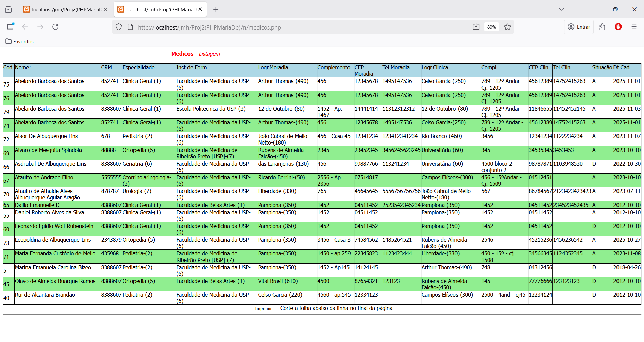
Task: Switch to the first localhost tab
Action: [x=65, y=9]
